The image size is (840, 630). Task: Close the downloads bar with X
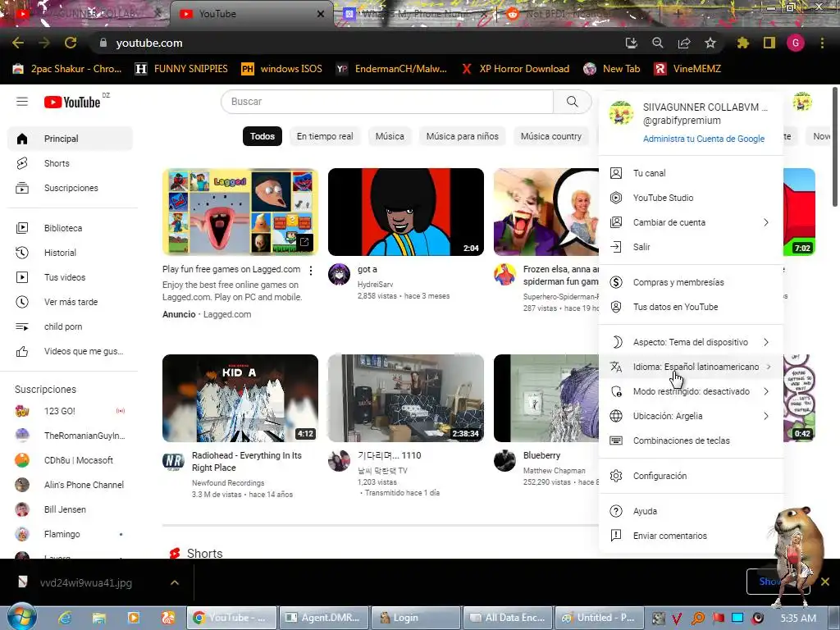pos(825,582)
